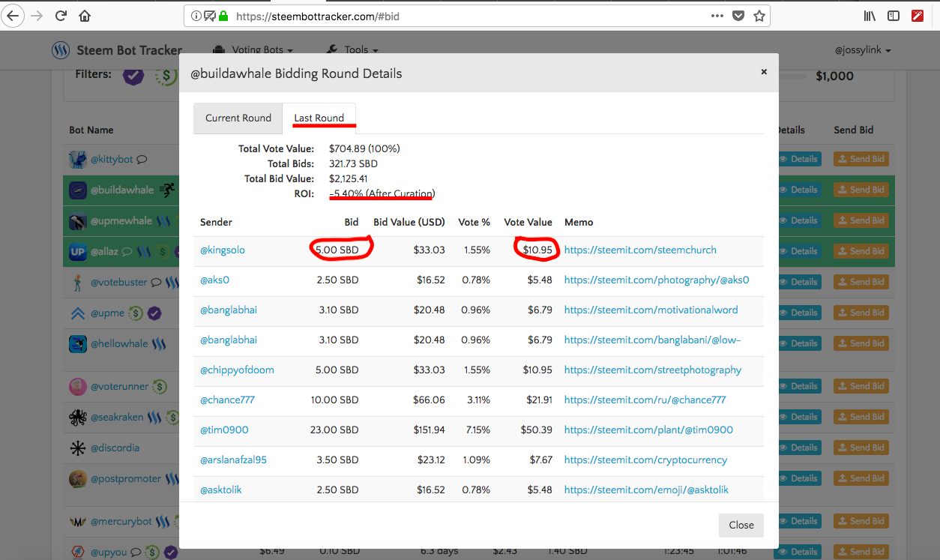Open the @asktolik sender link
Screen dimensions: 940x560
click(x=221, y=490)
